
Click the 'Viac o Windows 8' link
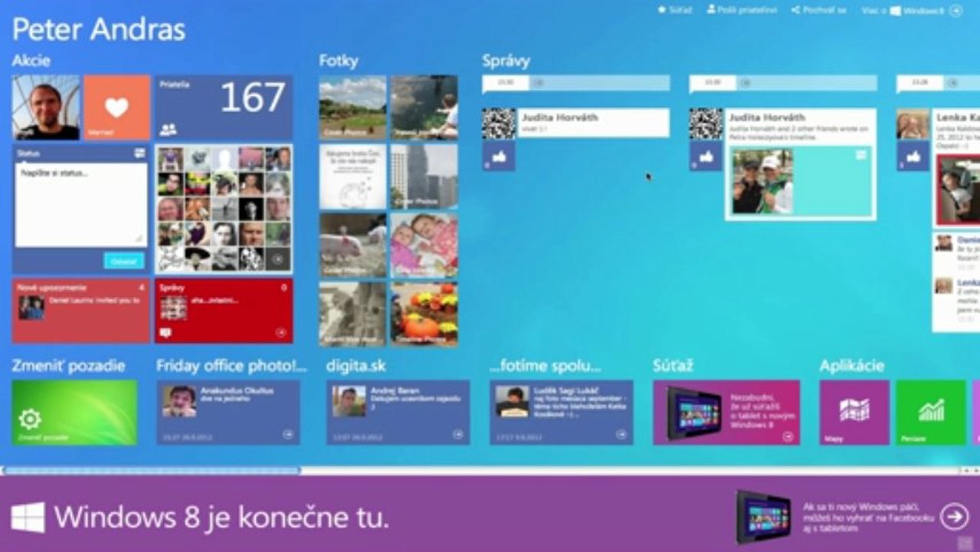pyautogui.click(x=903, y=11)
